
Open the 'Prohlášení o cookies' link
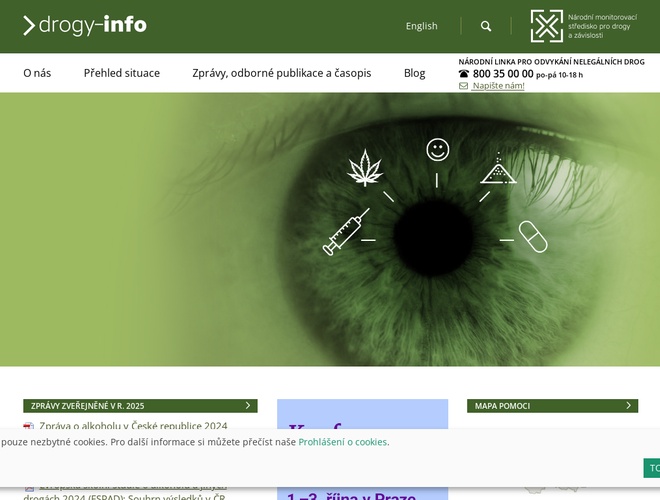(343, 442)
